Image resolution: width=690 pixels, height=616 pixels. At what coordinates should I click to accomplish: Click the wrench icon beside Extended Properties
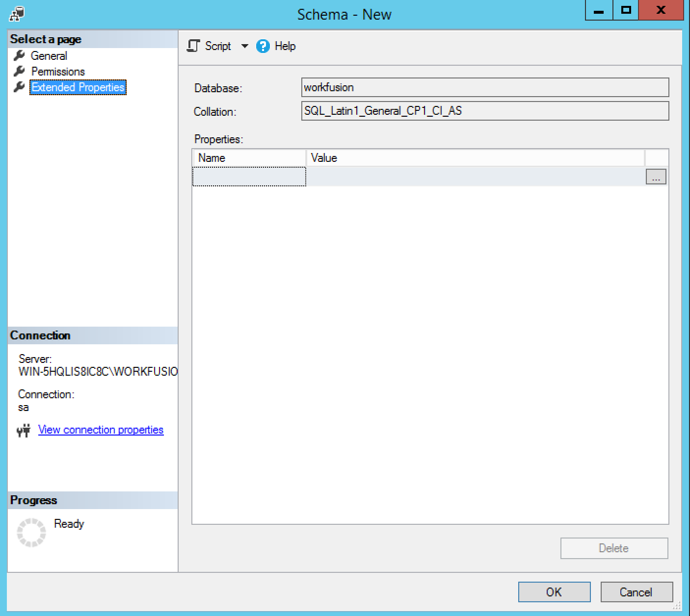click(19, 87)
